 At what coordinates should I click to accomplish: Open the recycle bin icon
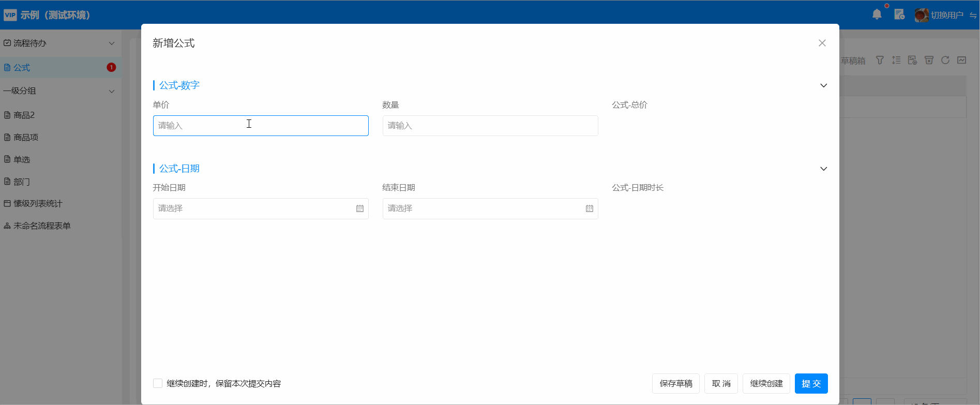(x=929, y=61)
